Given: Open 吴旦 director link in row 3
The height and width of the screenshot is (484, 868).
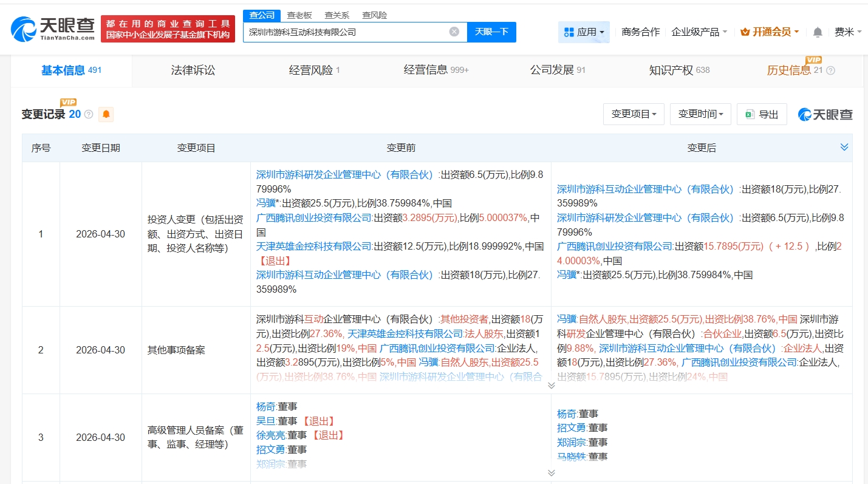Looking at the screenshot, I should (x=266, y=421).
